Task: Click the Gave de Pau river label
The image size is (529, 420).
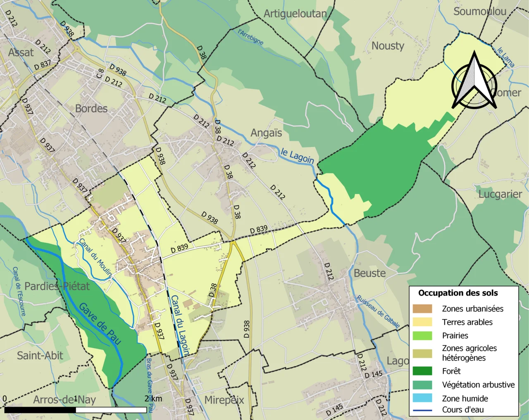Action: [x=100, y=324]
